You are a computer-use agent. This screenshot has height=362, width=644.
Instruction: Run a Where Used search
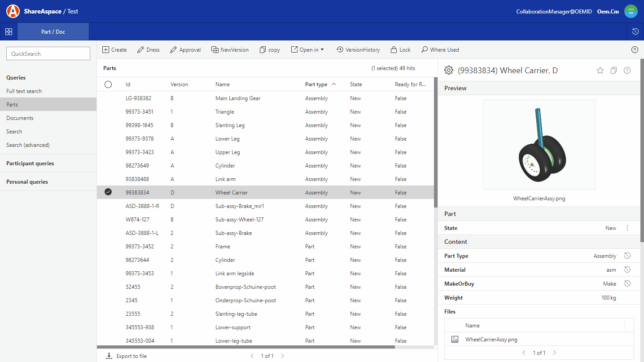tap(440, 49)
